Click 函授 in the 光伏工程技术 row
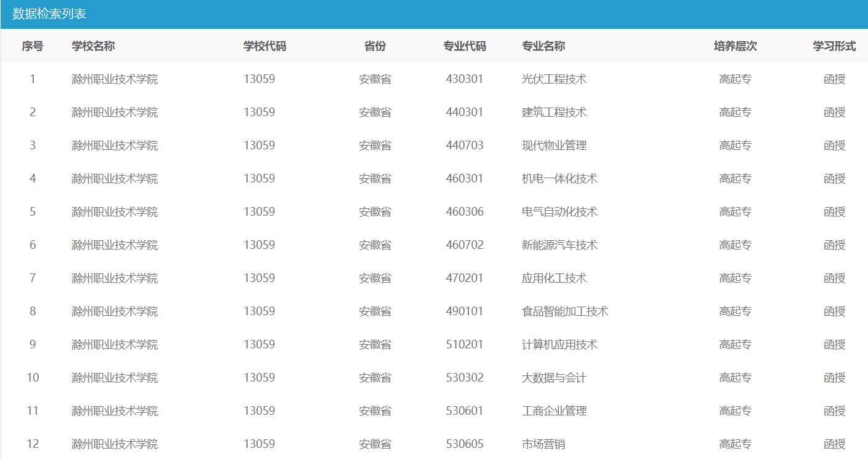The height and width of the screenshot is (459, 868). click(x=835, y=79)
